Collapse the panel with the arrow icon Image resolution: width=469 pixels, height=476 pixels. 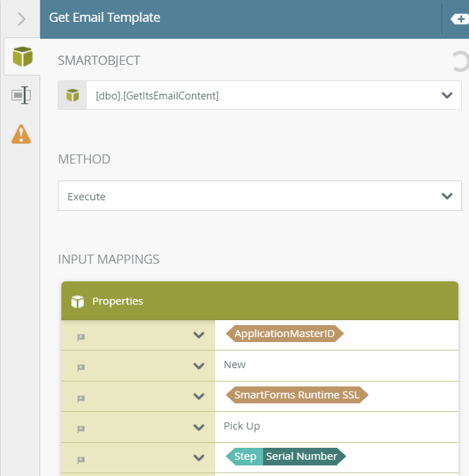(21, 19)
